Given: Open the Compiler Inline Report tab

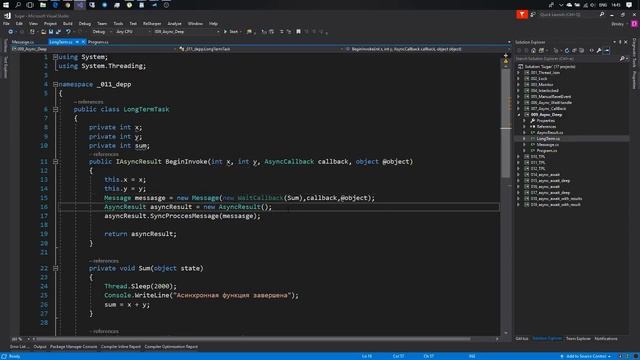Looking at the screenshot, I should click(x=120, y=347).
